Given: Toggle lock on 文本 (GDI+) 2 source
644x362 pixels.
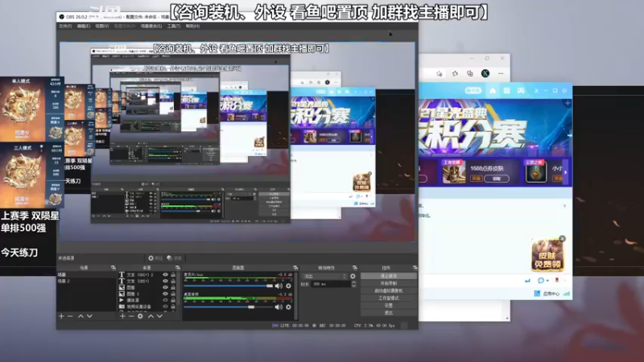Looking at the screenshot, I should [x=173, y=274].
